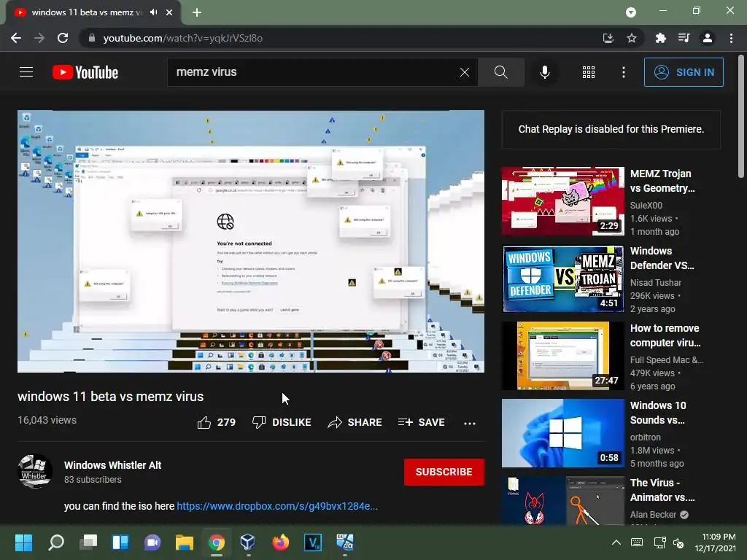Like the video with 279 likes

coord(216,422)
